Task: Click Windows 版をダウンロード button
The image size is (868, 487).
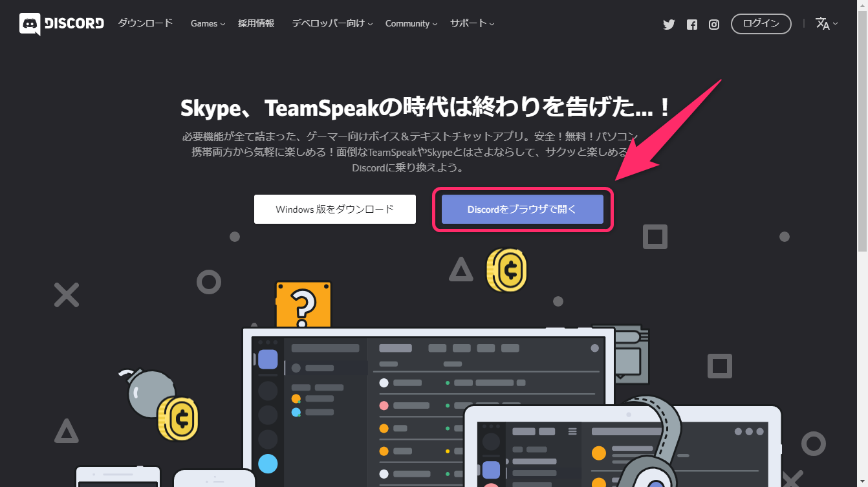Action: (335, 210)
